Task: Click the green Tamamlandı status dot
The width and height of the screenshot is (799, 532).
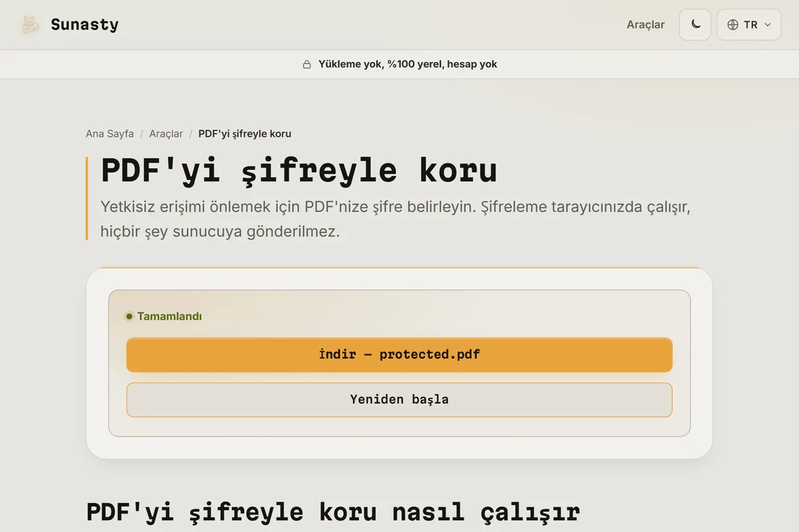Action: point(129,316)
